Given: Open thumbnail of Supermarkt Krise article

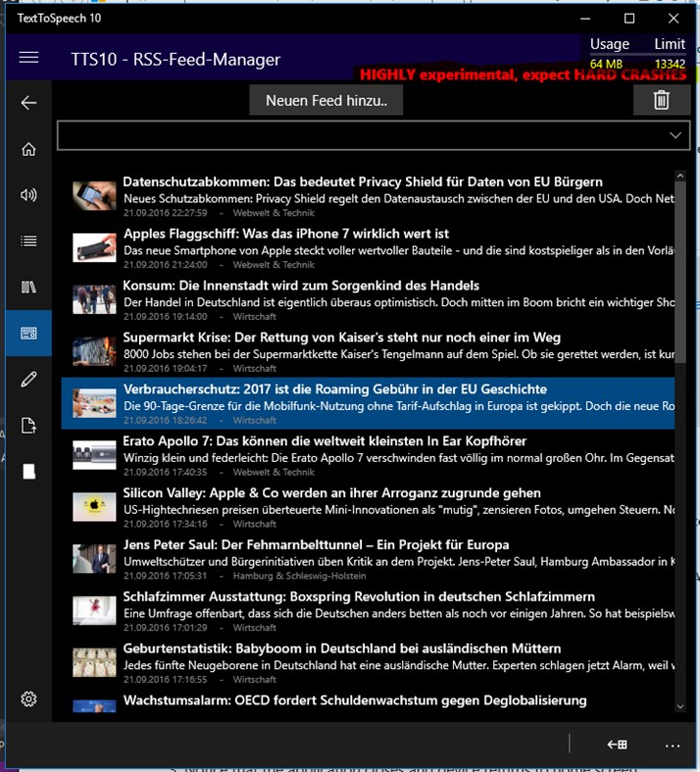Looking at the screenshot, I should point(94,351).
